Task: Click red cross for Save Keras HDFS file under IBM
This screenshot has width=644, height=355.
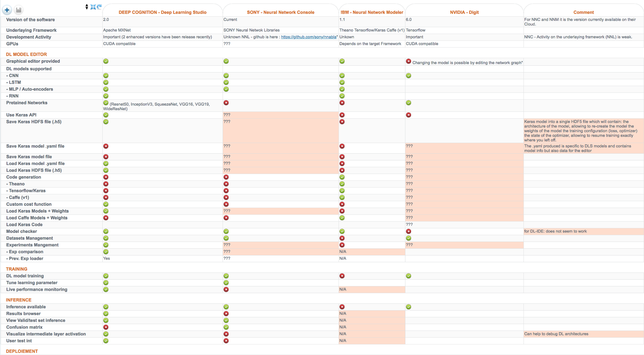Action: (342, 122)
